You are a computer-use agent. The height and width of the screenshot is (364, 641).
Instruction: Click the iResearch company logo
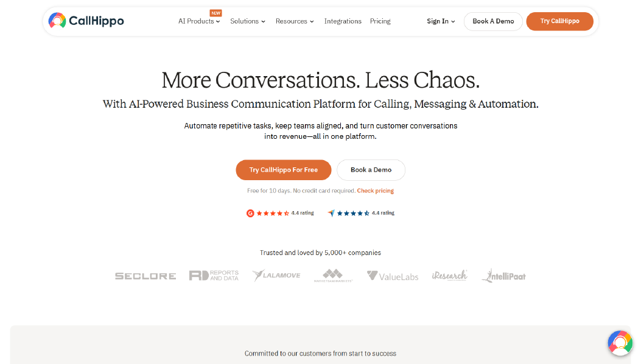point(449,275)
